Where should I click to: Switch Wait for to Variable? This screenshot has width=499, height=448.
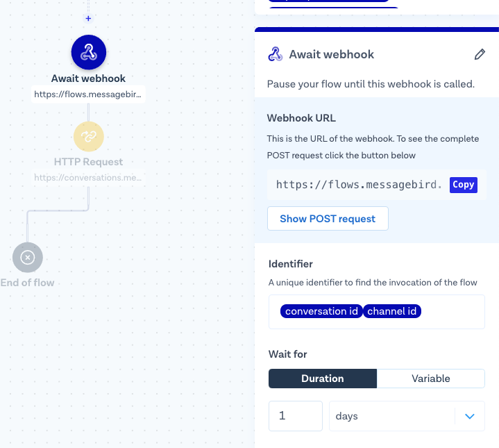coord(430,379)
